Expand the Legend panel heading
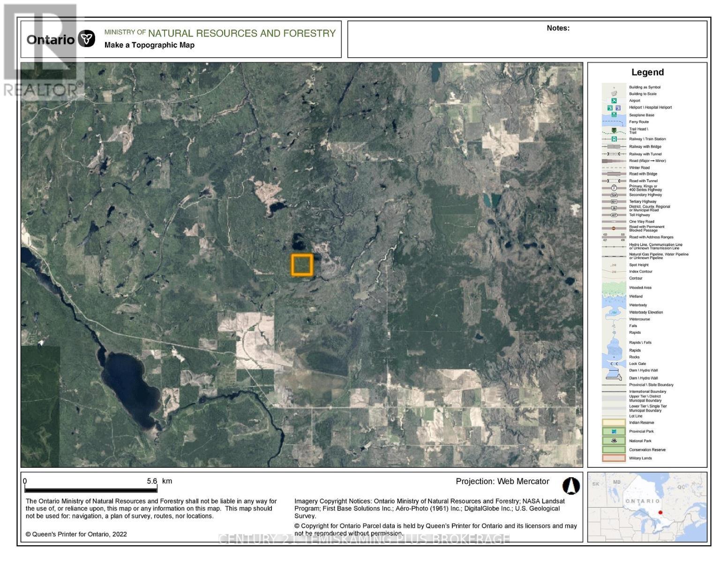 [648, 72]
